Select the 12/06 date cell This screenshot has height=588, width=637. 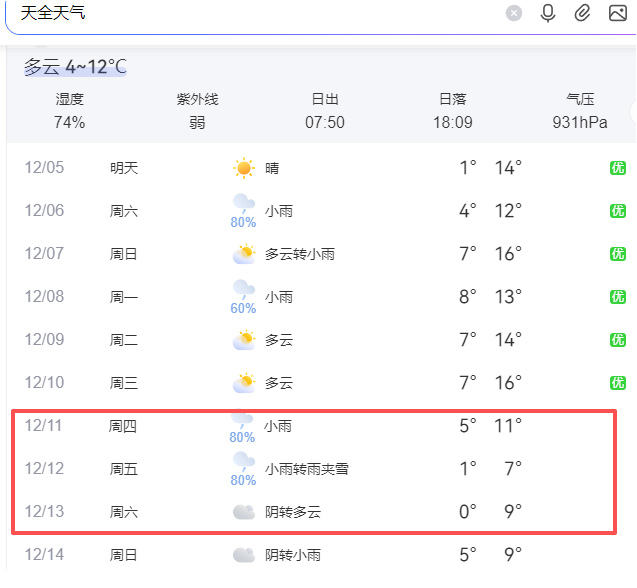(x=44, y=210)
